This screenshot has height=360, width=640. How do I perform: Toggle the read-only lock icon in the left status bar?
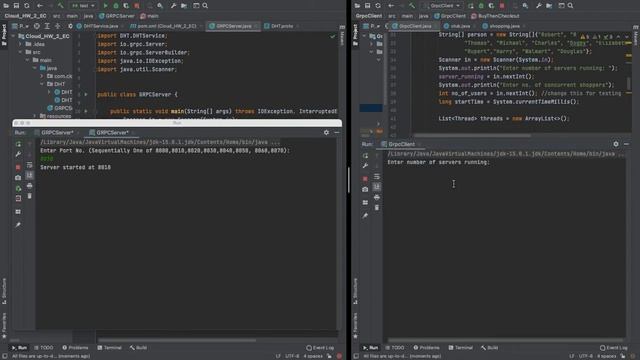(329, 356)
